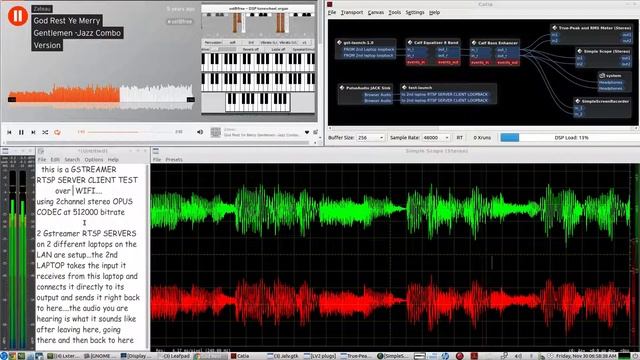This screenshot has height=360, width=640.
Task: Open Leafpad File menu
Action: pos(42,160)
